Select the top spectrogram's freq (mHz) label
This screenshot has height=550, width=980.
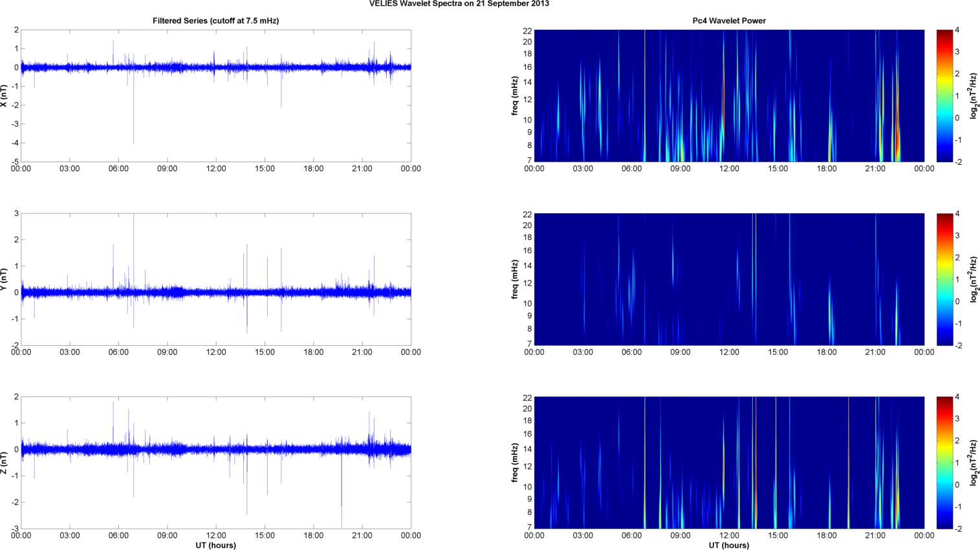pyautogui.click(x=515, y=96)
